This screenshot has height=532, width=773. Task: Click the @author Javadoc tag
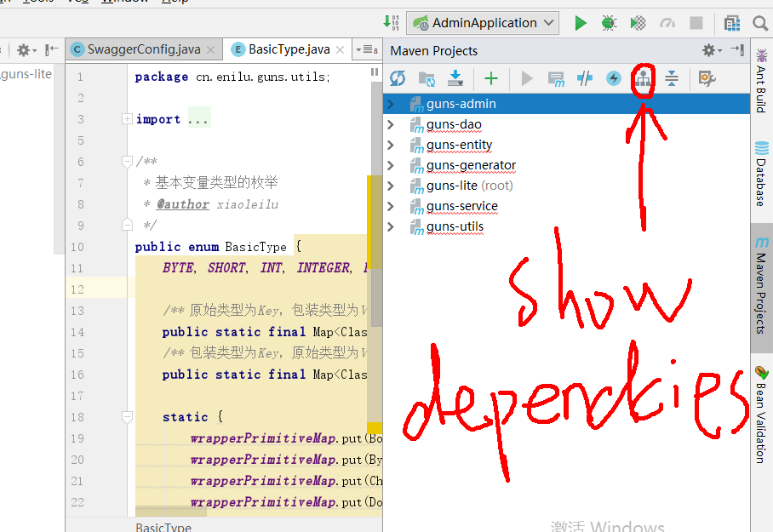[x=183, y=204]
